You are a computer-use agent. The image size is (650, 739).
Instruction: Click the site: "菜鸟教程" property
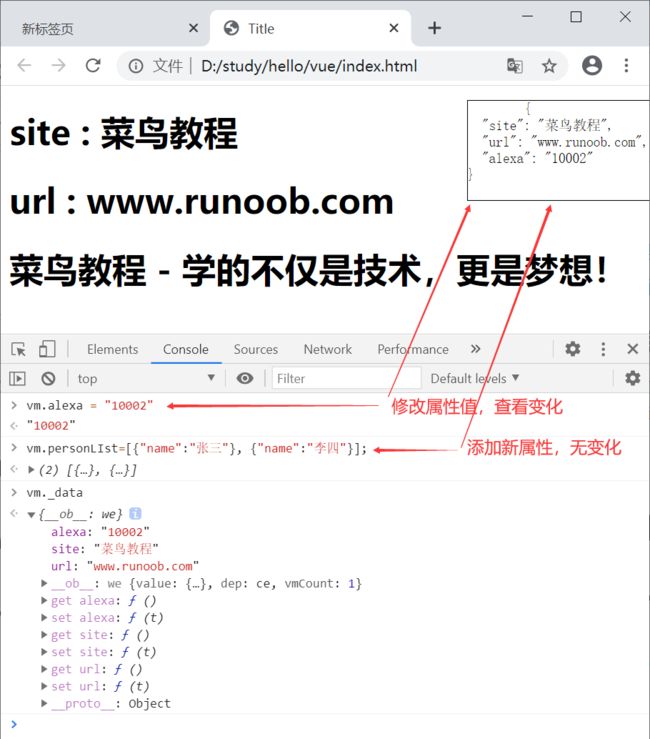105,549
